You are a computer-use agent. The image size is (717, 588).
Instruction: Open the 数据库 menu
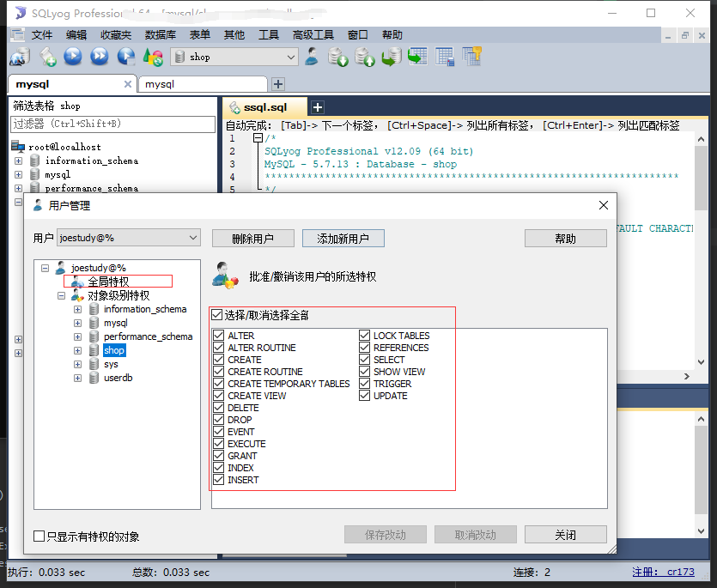160,34
